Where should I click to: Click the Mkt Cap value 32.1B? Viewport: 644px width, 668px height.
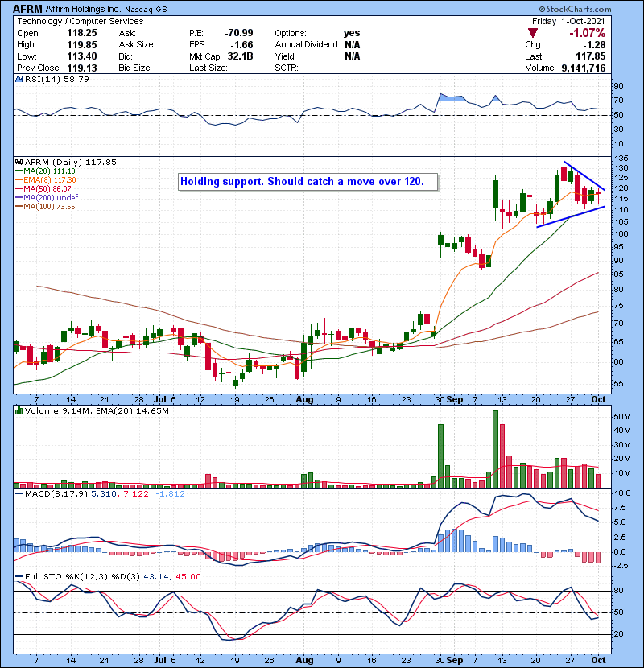pos(240,56)
